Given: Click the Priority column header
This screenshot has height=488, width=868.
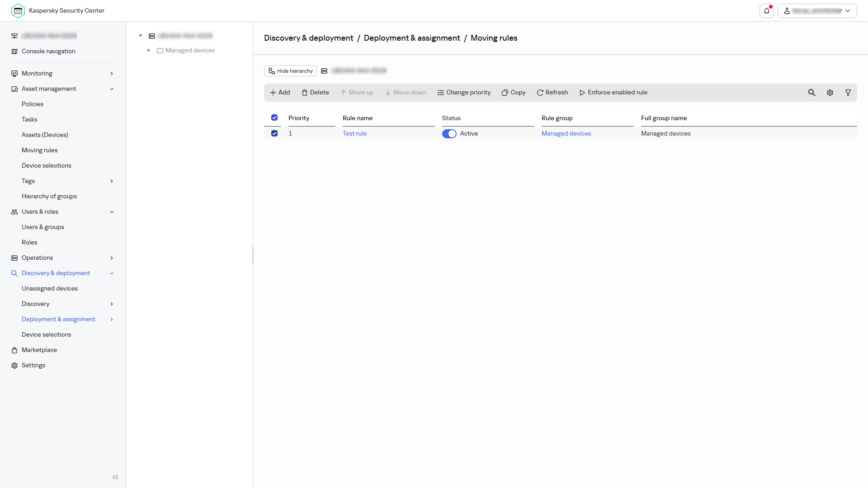Looking at the screenshot, I should (x=299, y=118).
